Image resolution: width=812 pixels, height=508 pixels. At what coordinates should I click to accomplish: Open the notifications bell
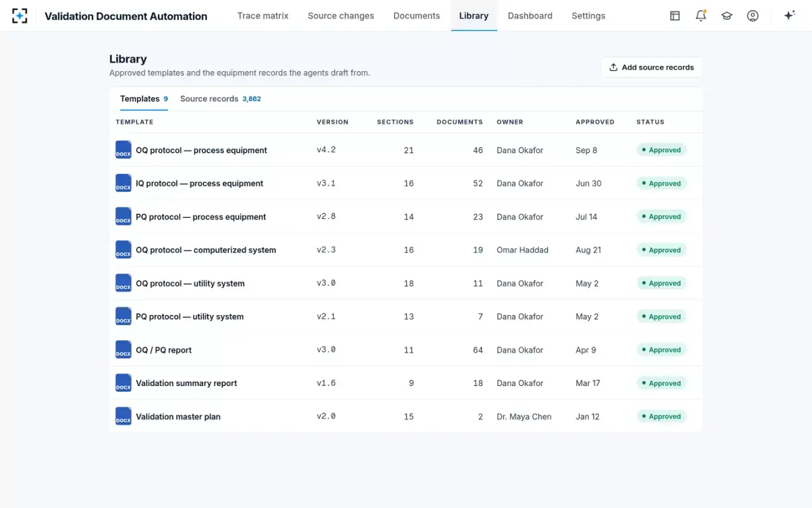tap(701, 16)
